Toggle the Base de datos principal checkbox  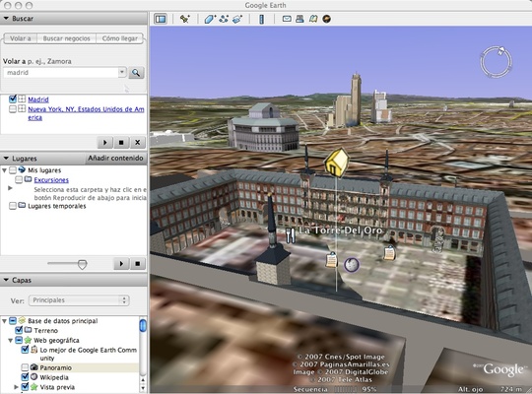click(x=13, y=321)
